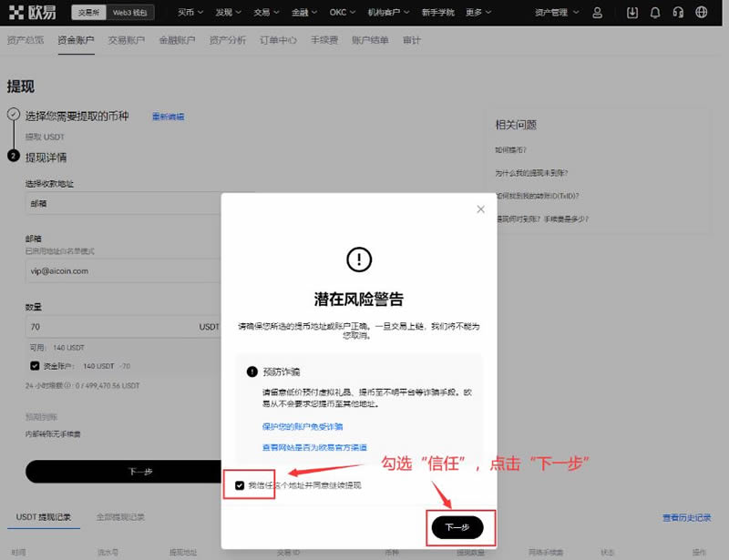Switch to Web3钱包 mode

[130, 12]
